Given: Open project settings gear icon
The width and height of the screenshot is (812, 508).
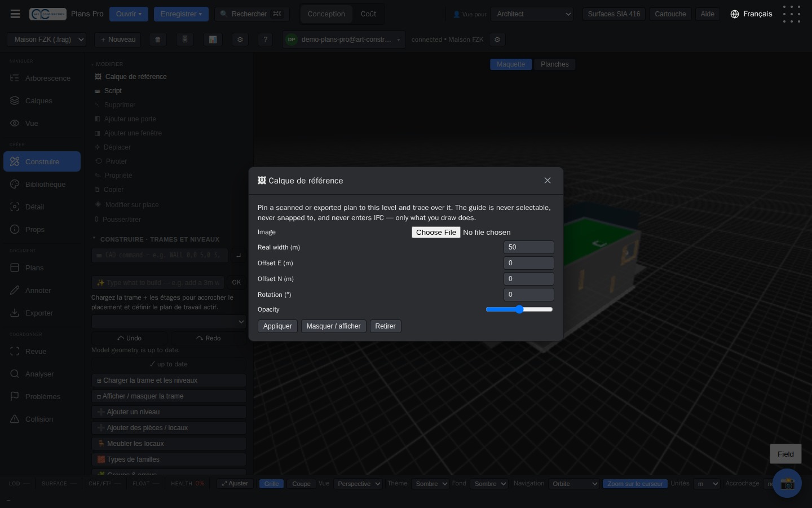Looking at the screenshot, I should coord(240,40).
